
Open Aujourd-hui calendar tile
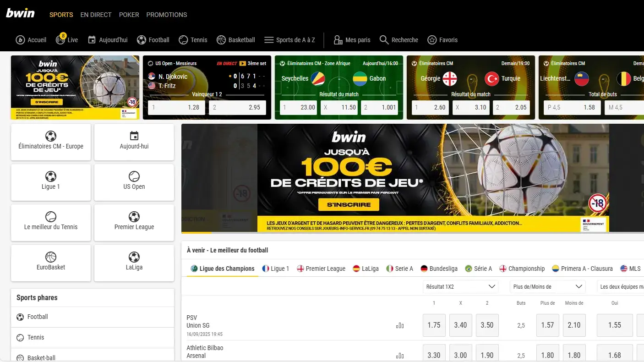pos(134,142)
